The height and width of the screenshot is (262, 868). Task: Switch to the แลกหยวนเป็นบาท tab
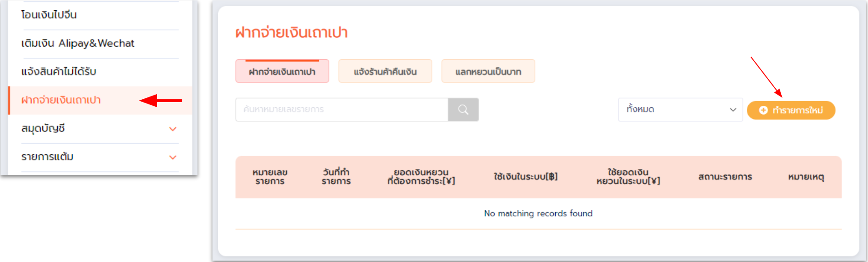pos(488,71)
